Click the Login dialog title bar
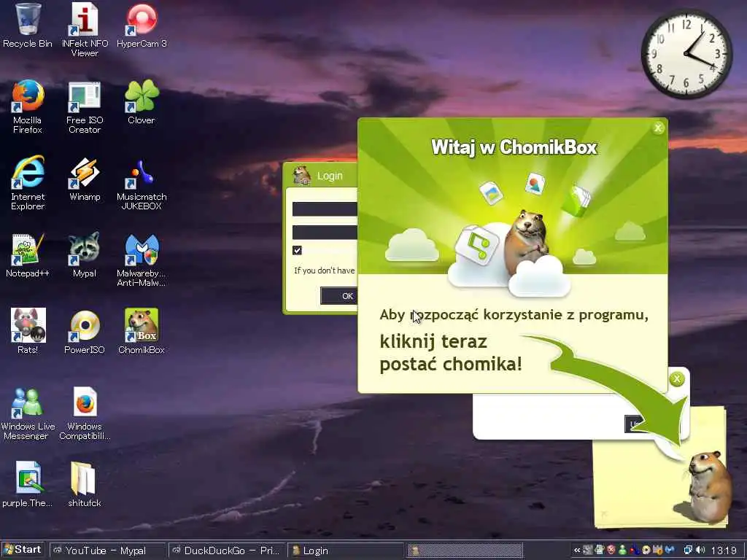 [321, 176]
